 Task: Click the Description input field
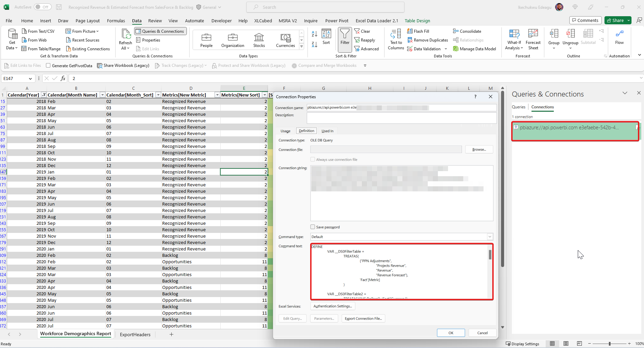[x=401, y=118]
